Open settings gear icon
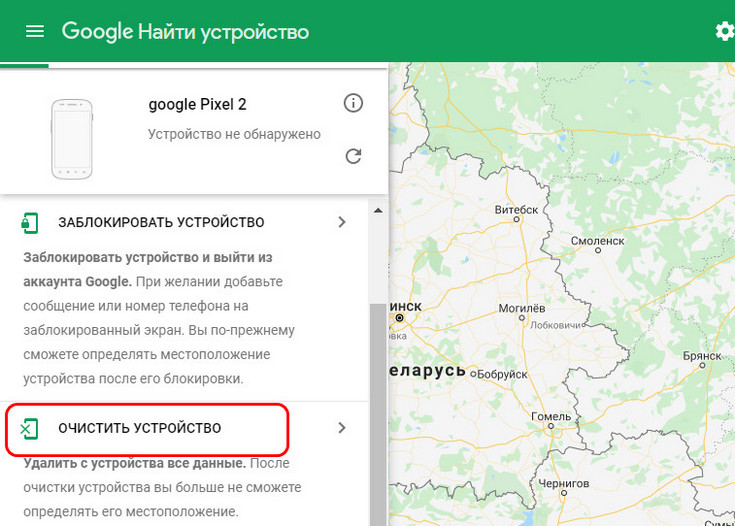This screenshot has width=735, height=526. [725, 31]
